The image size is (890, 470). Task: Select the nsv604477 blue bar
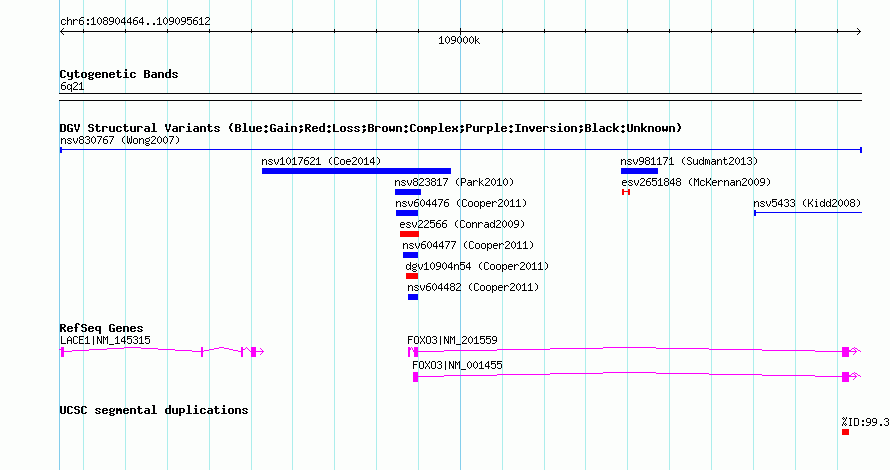[410, 255]
